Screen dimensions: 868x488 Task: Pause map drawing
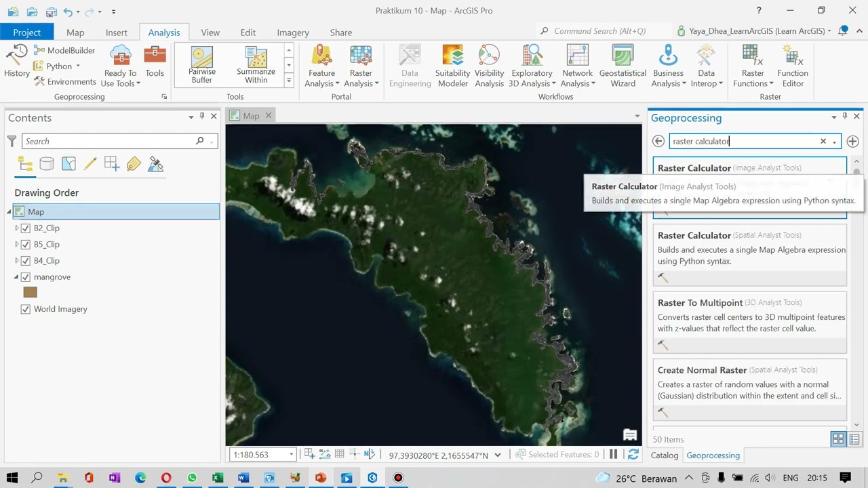614,454
